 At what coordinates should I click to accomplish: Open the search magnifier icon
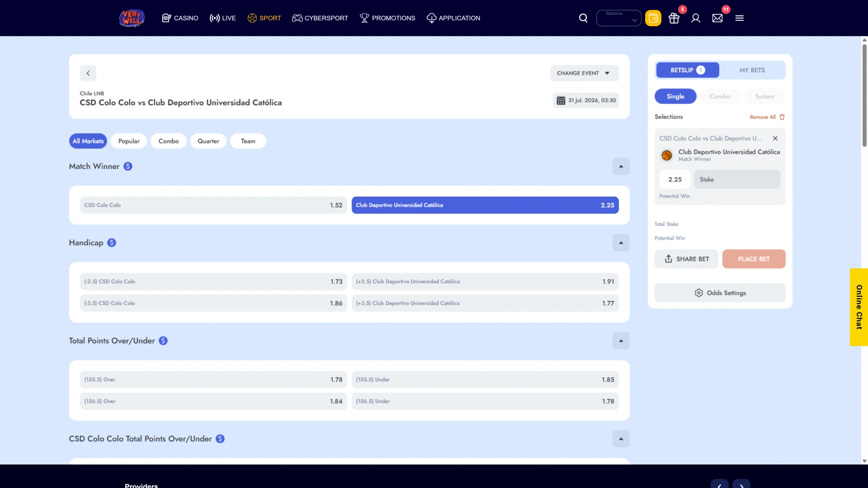(583, 18)
